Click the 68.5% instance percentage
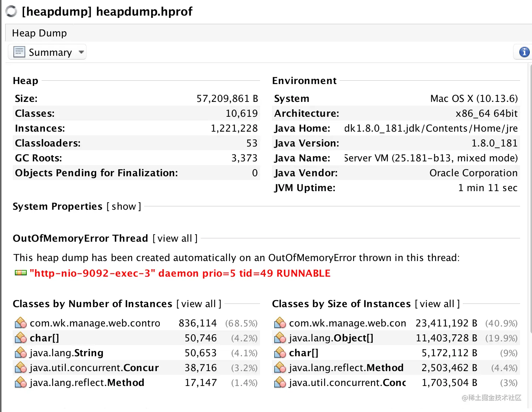The image size is (532, 412). point(241,323)
